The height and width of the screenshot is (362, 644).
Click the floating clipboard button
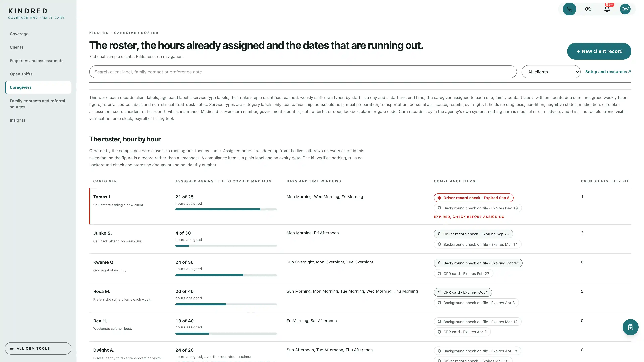630,327
